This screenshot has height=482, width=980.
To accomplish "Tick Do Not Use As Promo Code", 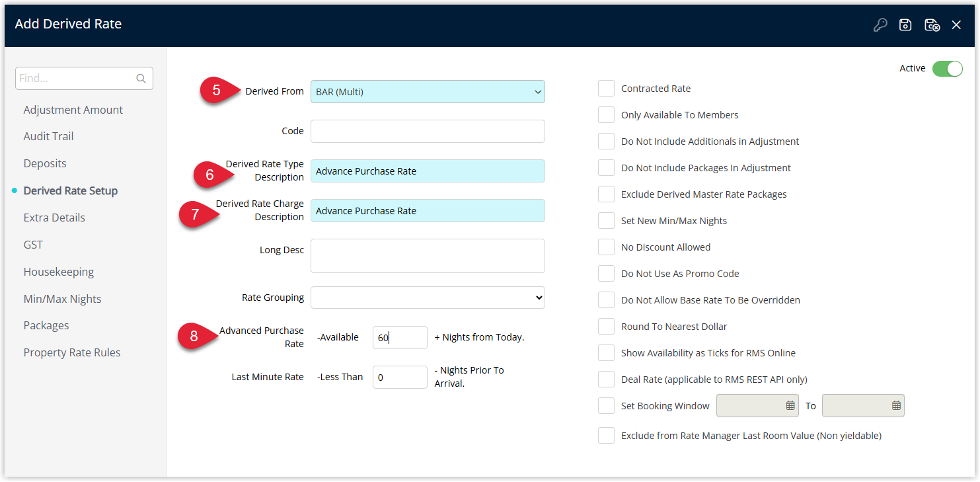I will point(606,274).
